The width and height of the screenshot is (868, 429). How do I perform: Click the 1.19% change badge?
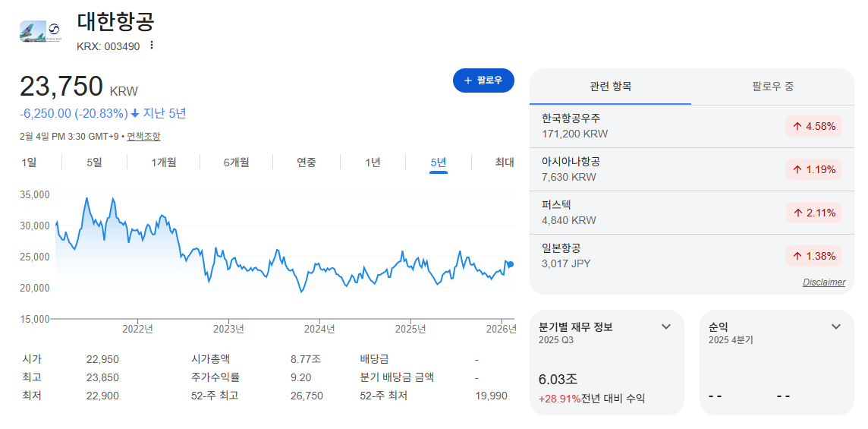813,169
